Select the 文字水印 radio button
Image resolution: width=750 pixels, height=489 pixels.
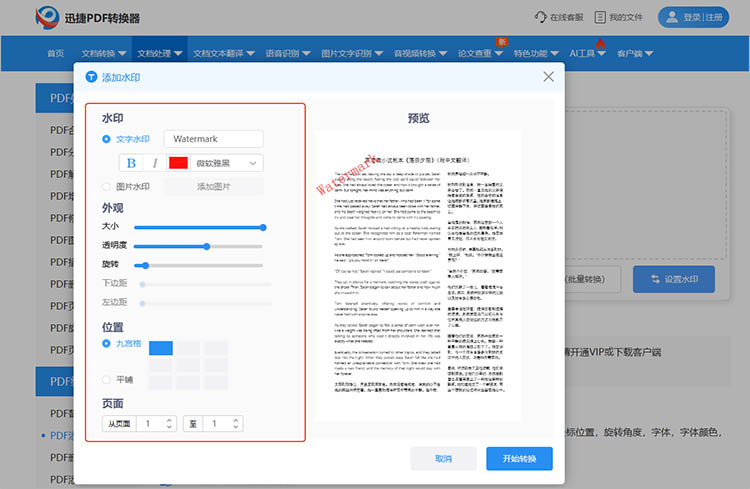coord(106,139)
